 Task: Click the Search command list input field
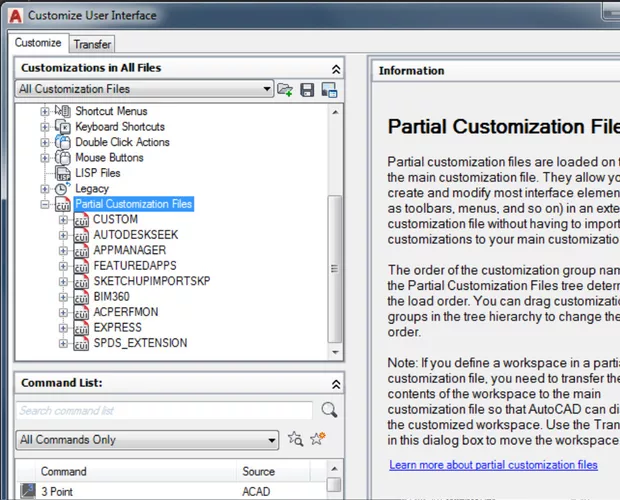[165, 411]
